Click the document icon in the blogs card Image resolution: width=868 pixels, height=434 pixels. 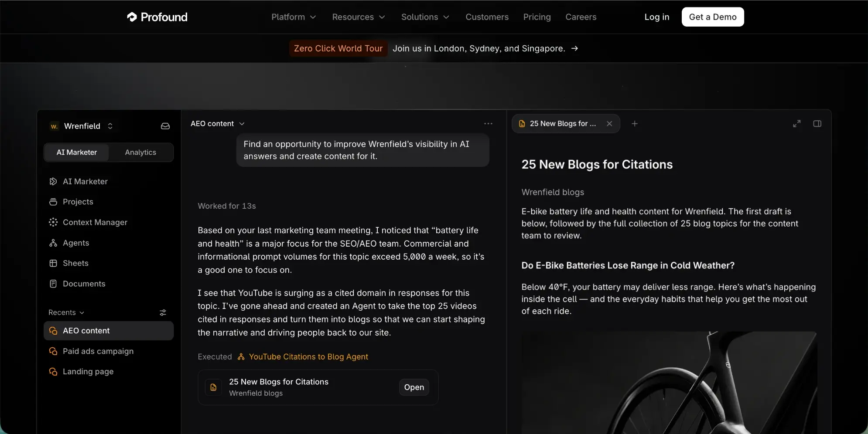tap(213, 387)
